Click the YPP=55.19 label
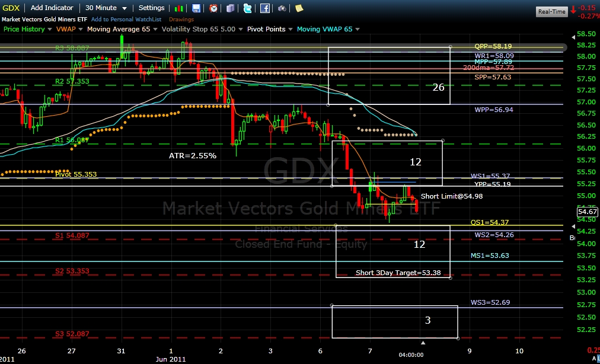600x364 pixels. [x=492, y=184]
